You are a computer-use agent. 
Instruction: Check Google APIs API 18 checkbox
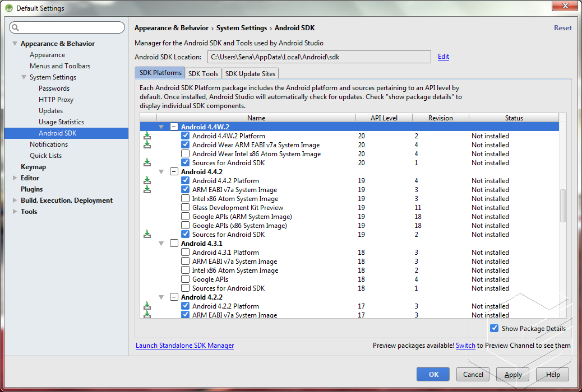185,279
